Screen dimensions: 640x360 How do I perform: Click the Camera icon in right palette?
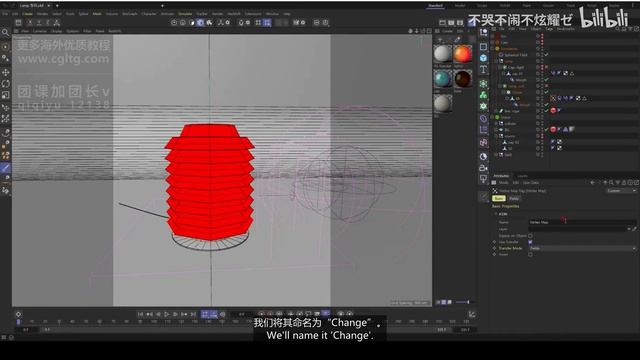click(483, 168)
